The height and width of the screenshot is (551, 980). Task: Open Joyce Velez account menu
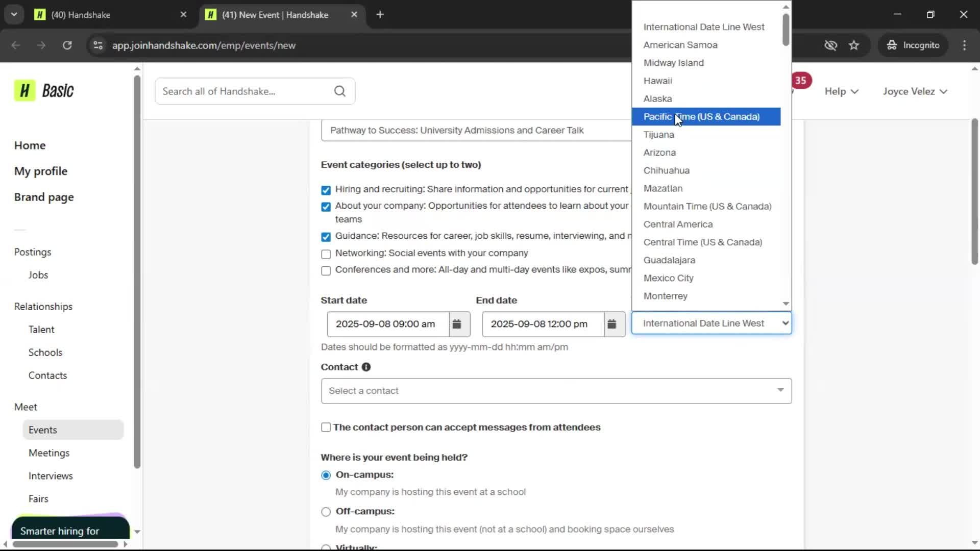click(x=915, y=91)
